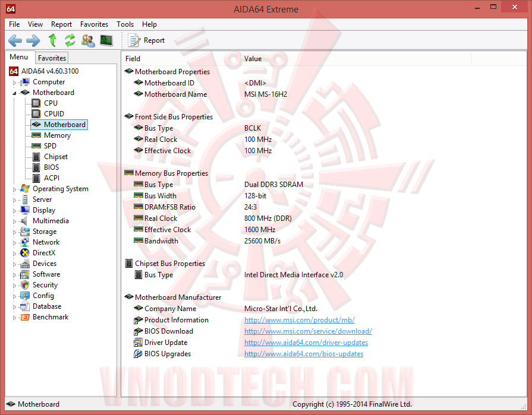Select the Memory item under Motherboard
This screenshot has height=415, width=532.
pyautogui.click(x=57, y=135)
